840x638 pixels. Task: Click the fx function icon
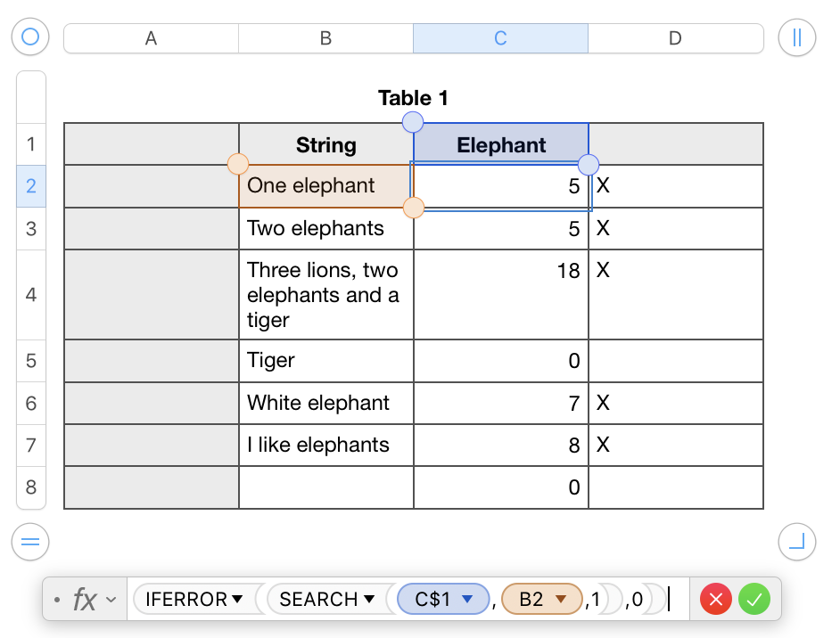[x=85, y=600]
